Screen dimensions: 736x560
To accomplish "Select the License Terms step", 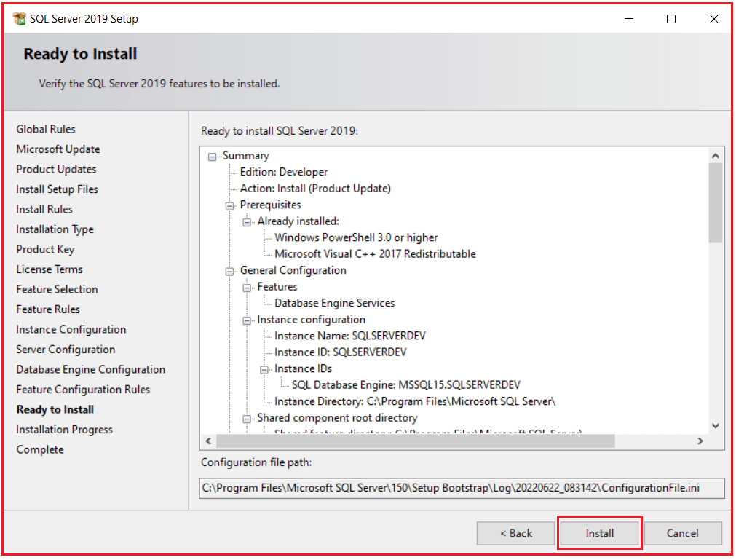I will (50, 269).
